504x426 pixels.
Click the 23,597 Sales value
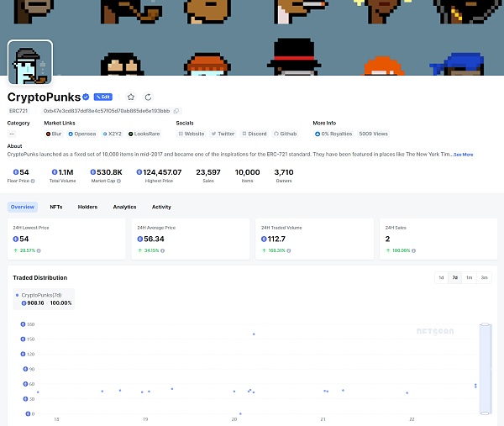point(208,172)
